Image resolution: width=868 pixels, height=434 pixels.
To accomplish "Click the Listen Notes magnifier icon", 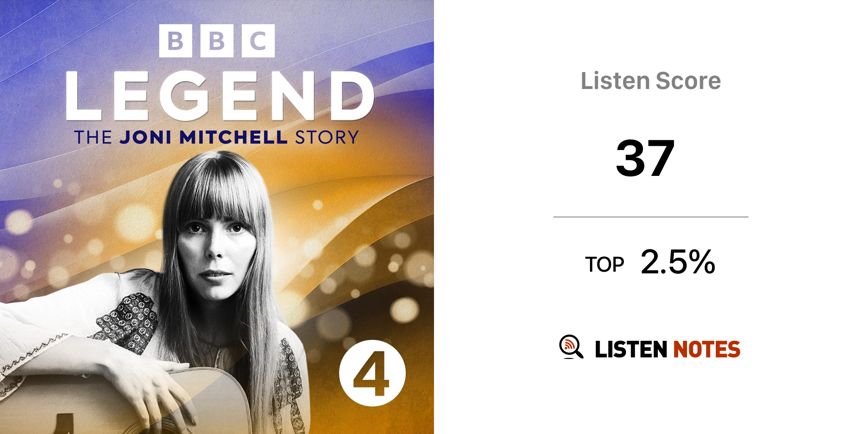I will pyautogui.click(x=570, y=347).
